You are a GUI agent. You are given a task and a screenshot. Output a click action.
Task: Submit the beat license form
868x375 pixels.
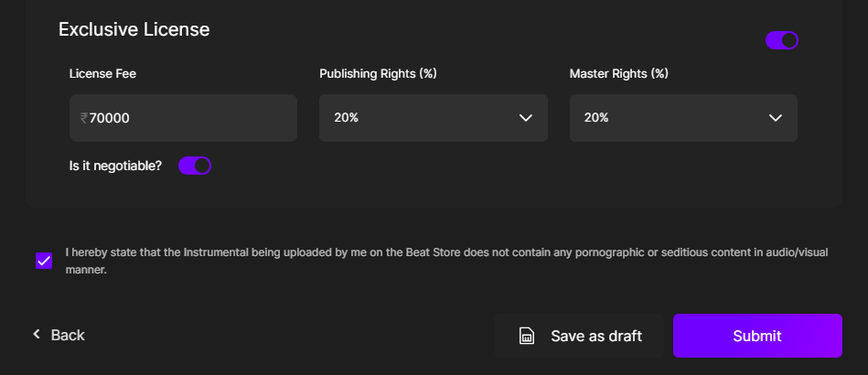tap(756, 336)
